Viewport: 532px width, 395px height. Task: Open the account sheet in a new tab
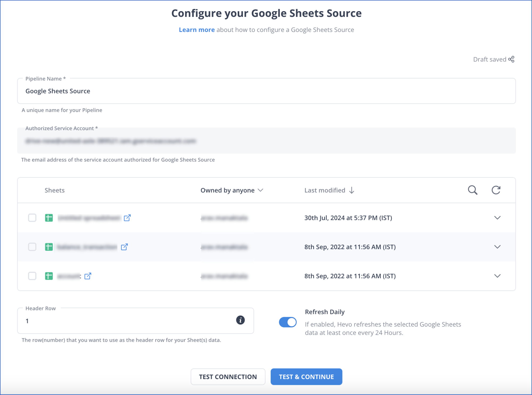coord(88,276)
